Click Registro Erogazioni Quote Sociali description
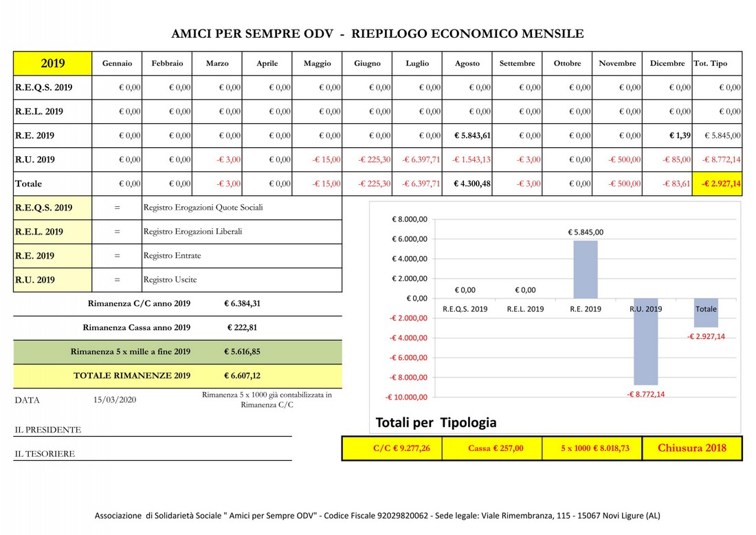Viewport: 756px width, 535px height. click(x=203, y=208)
